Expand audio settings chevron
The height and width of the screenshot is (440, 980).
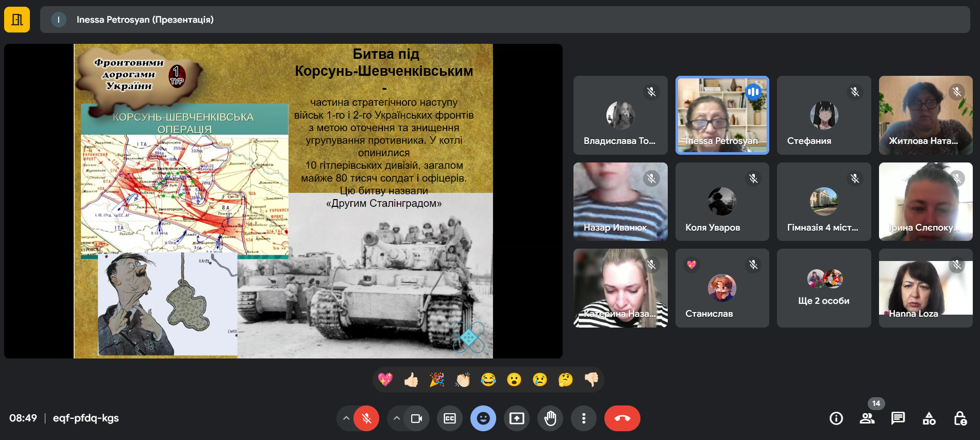tap(346, 418)
